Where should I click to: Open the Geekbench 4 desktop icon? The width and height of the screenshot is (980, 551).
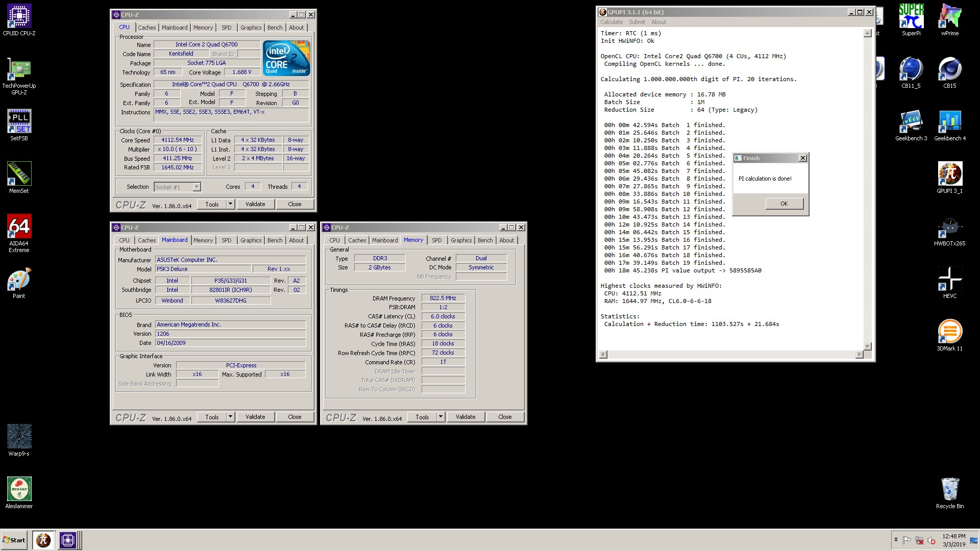pyautogui.click(x=950, y=126)
